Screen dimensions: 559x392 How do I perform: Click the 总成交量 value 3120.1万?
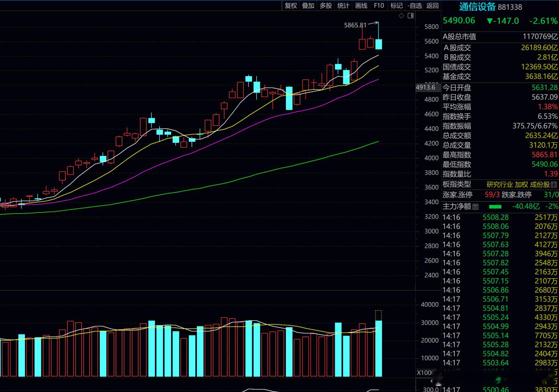(543, 145)
